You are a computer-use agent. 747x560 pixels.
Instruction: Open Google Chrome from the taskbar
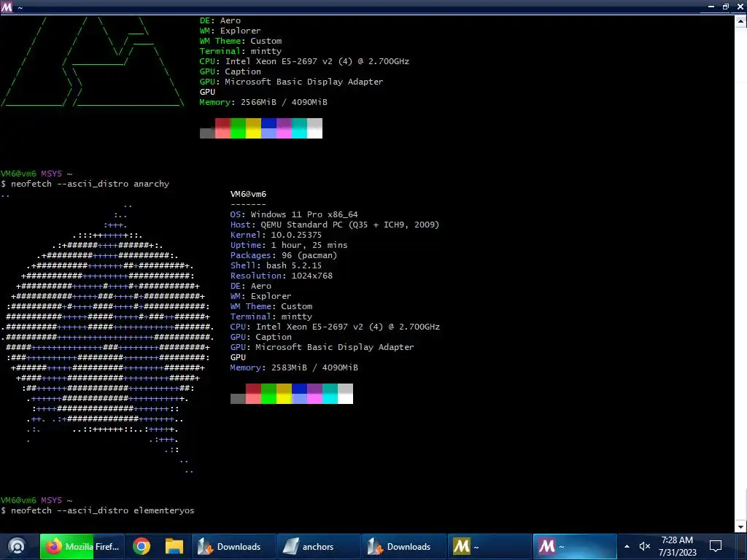[142, 546]
